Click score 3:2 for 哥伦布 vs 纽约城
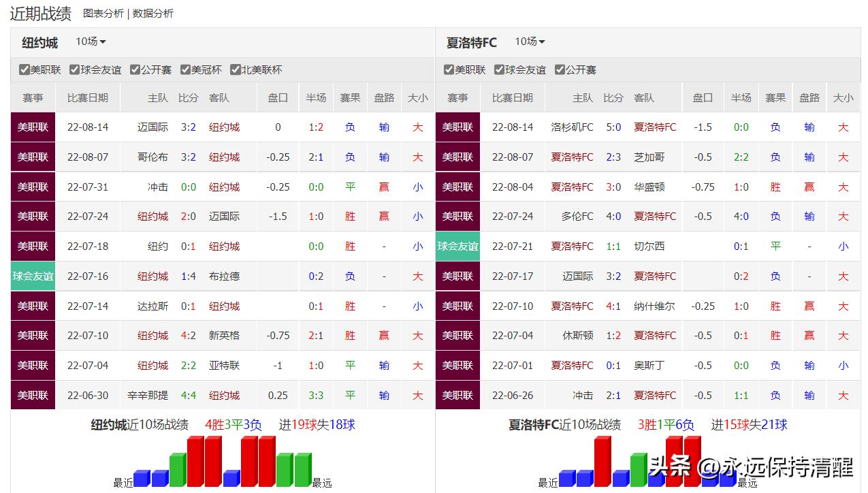Image resolution: width=868 pixels, height=493 pixels. tap(189, 157)
